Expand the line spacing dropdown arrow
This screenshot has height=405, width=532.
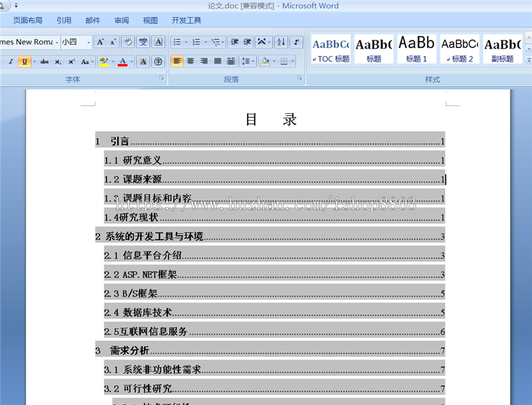(253, 61)
